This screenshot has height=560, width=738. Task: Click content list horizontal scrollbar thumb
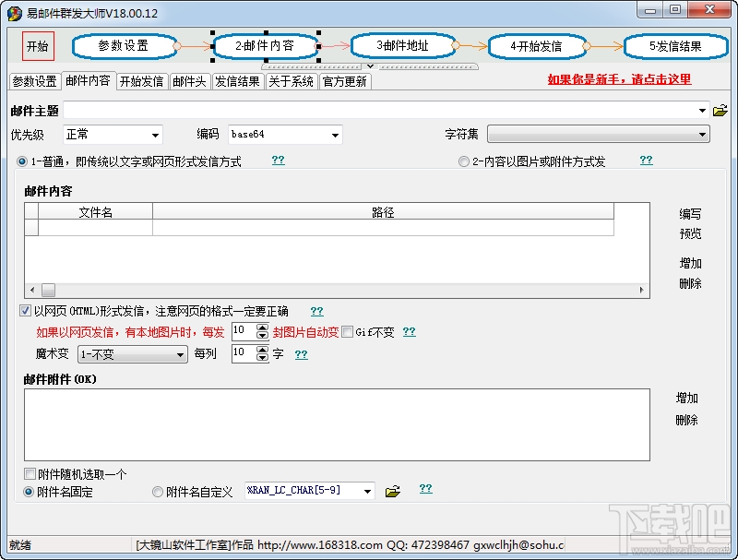49,290
